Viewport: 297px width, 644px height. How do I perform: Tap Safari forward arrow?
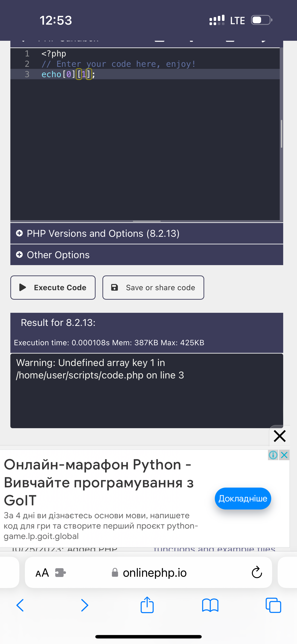[x=85, y=605]
